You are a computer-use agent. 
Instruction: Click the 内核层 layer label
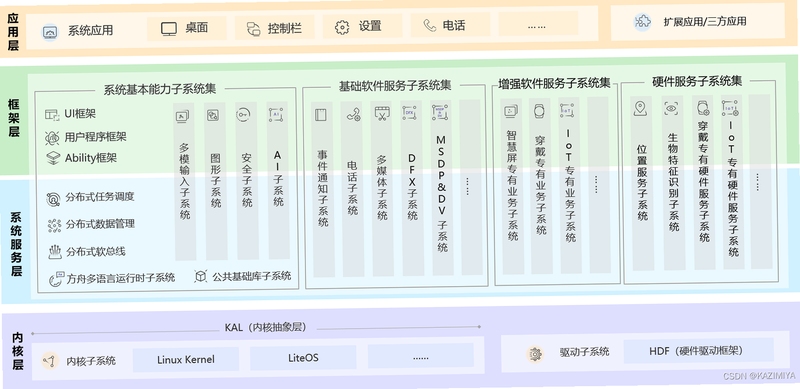click(x=18, y=352)
